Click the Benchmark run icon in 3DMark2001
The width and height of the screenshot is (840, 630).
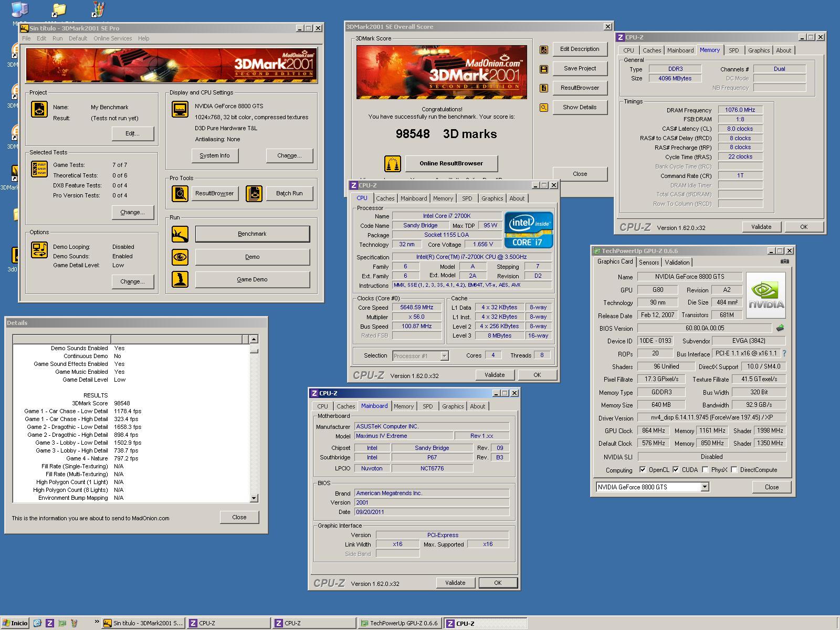tap(180, 234)
